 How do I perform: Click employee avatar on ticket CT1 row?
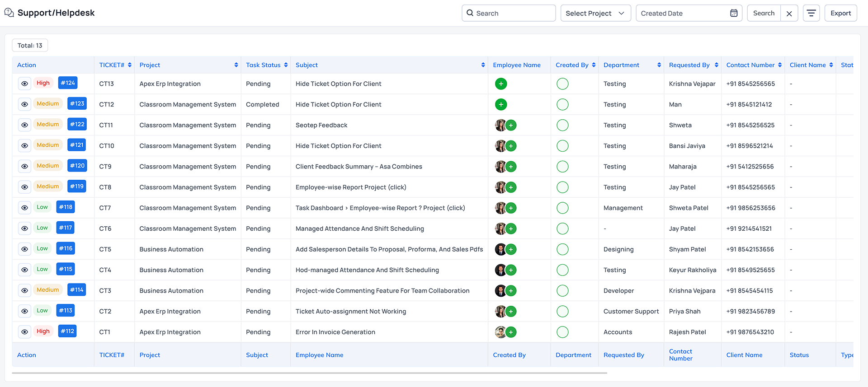tap(500, 332)
